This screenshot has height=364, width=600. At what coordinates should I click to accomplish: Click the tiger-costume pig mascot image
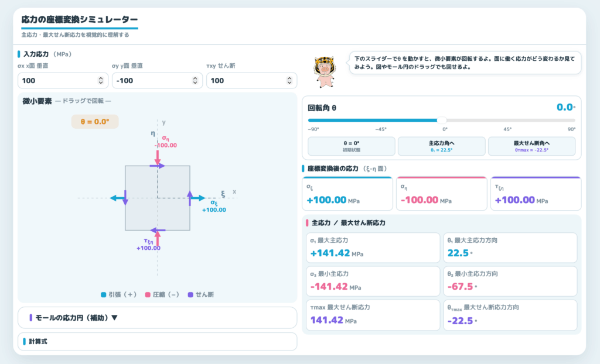[x=325, y=71]
